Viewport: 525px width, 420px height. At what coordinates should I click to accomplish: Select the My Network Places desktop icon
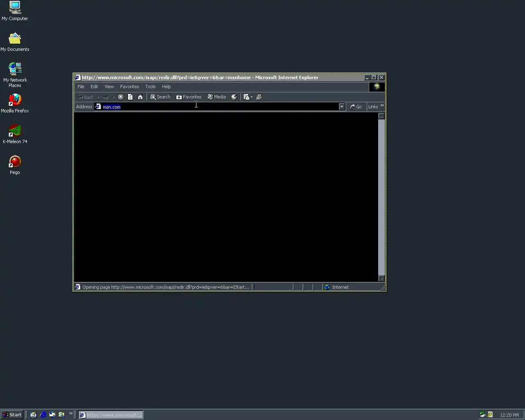coord(15,75)
